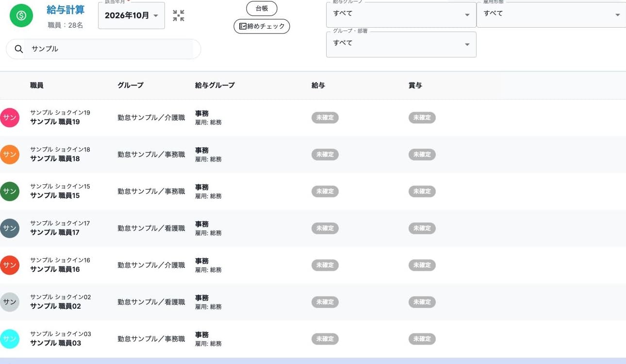The image size is (626, 364).
Task: Click the avatar of サンプル 職員17
Action: click(x=10, y=228)
